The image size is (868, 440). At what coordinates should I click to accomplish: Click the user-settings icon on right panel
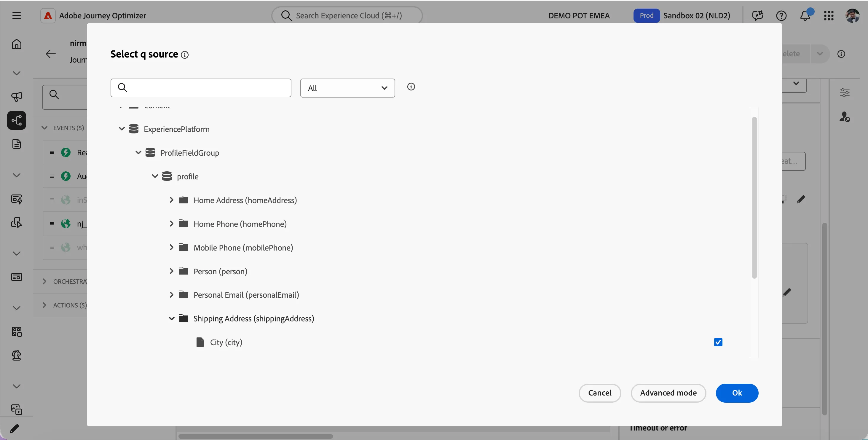pyautogui.click(x=844, y=117)
